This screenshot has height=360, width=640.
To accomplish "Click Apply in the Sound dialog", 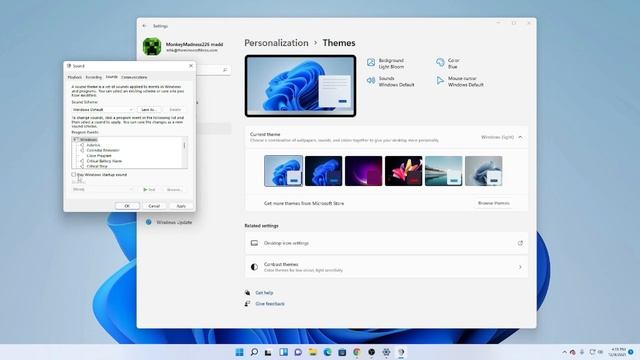I will [181, 206].
